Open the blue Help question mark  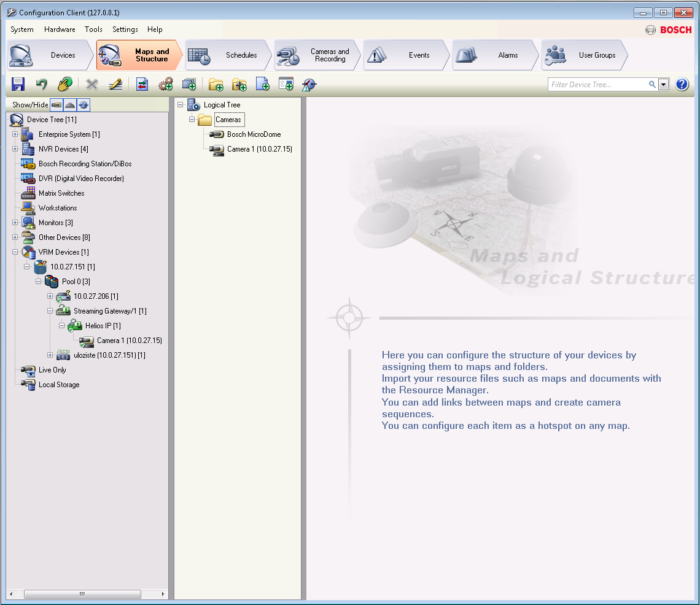coord(682,85)
